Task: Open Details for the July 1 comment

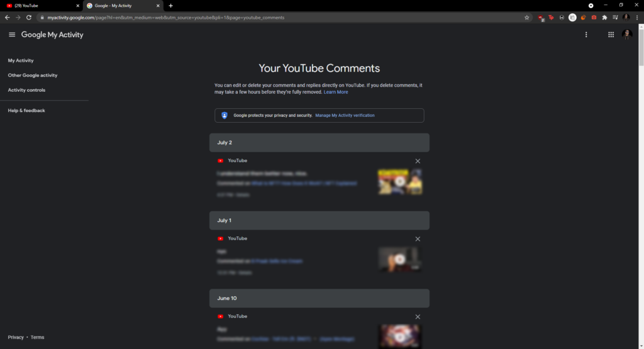Action: pos(245,273)
